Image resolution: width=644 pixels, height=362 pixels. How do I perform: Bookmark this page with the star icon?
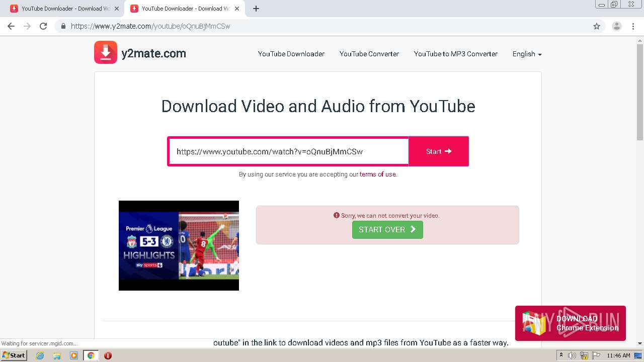click(x=597, y=26)
